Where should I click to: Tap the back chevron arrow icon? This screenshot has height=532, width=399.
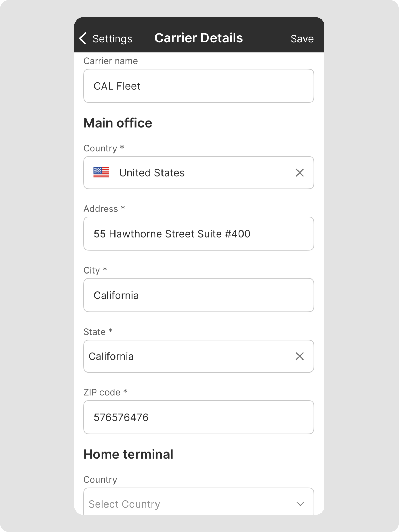coord(83,38)
